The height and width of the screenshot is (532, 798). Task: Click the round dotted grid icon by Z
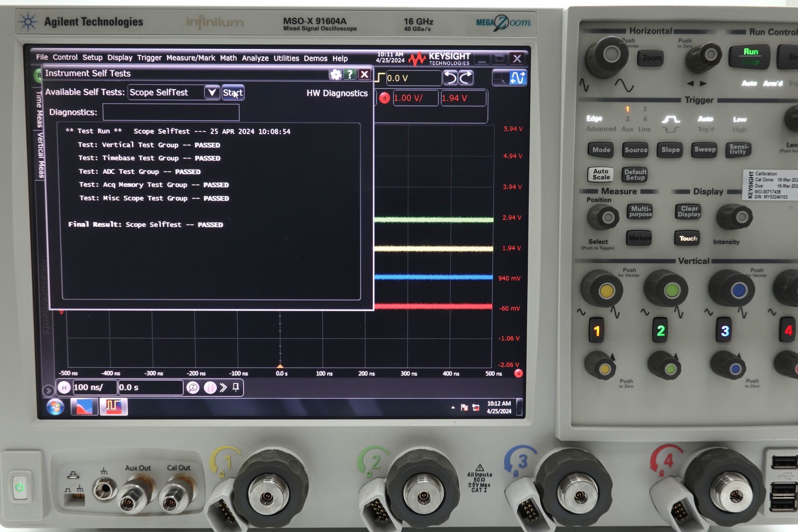[210, 387]
